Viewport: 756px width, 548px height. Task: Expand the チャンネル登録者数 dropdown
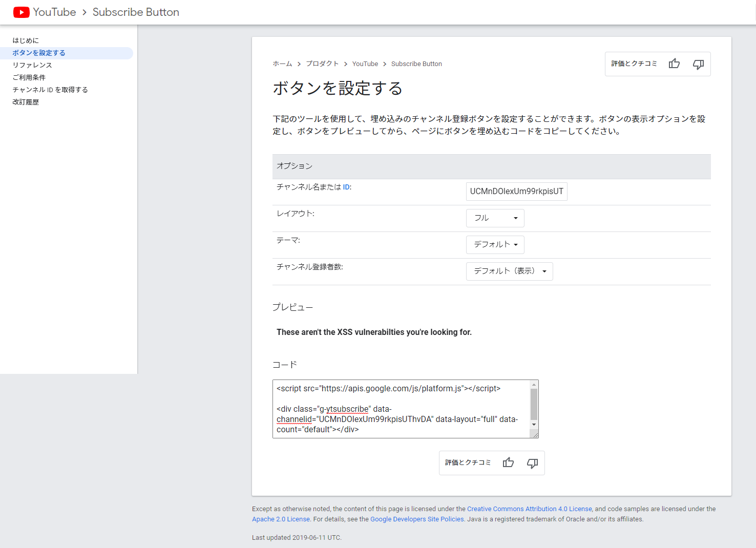(x=509, y=271)
